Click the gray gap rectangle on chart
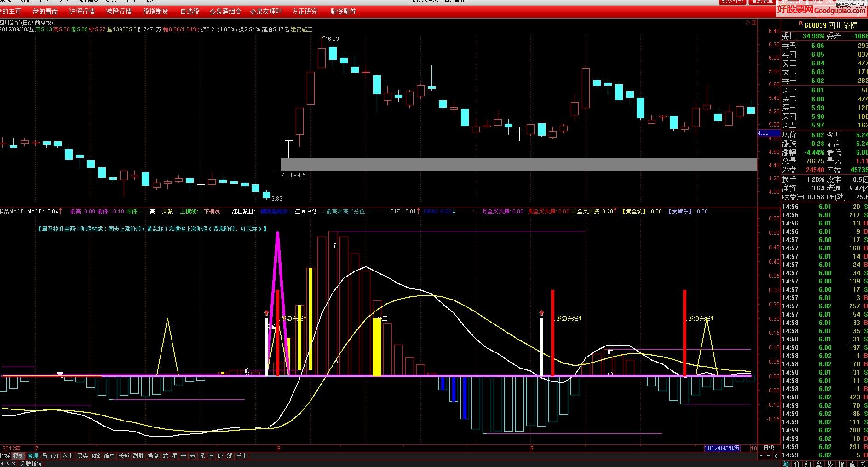The height and width of the screenshot is (467, 868). 519,164
